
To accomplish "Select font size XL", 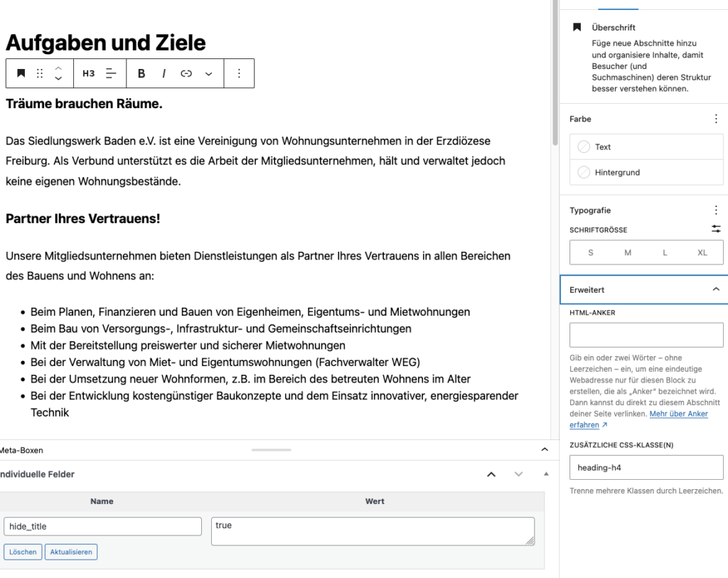I will click(702, 252).
